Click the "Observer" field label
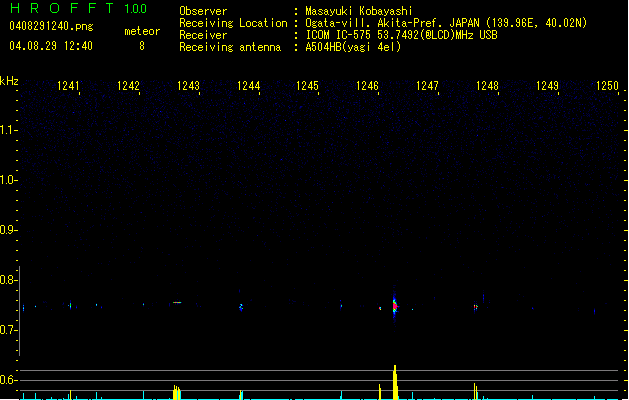Viewport: 629px width, 400px height. point(203,11)
